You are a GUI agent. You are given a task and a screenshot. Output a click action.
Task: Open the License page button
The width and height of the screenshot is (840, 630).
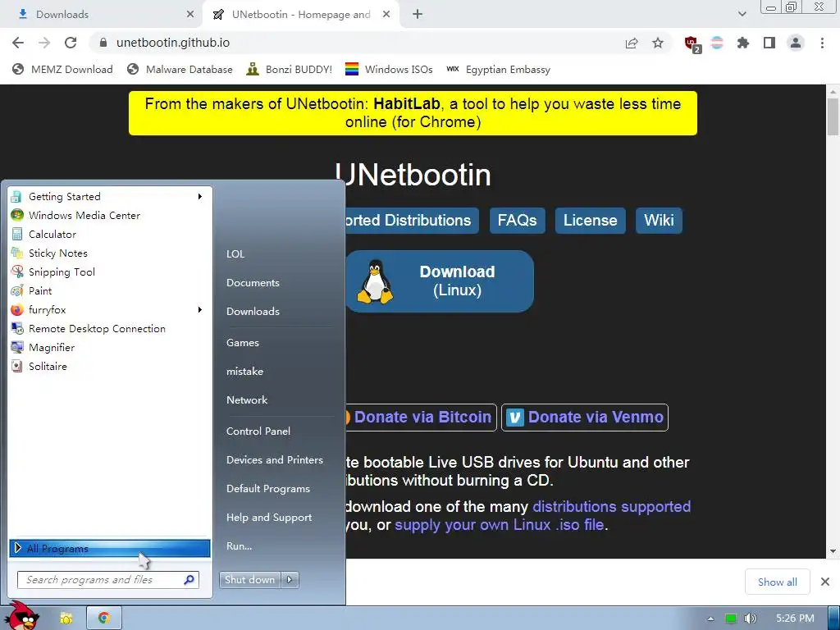(x=591, y=221)
